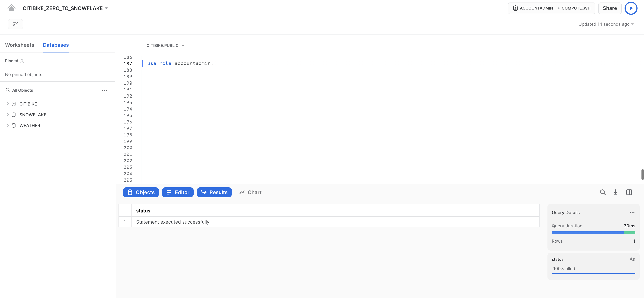Open the ellipsis menu next to All Objects
The height and width of the screenshot is (298, 644).
(x=104, y=90)
